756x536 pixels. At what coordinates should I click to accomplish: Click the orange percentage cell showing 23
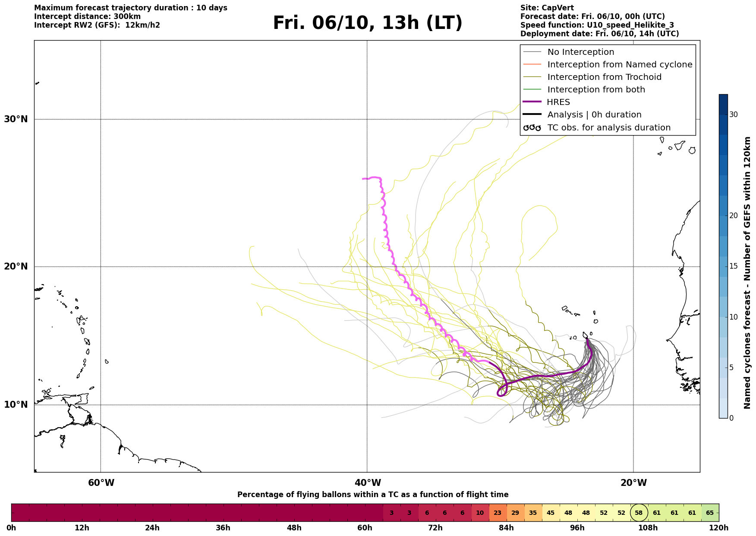[x=498, y=513]
